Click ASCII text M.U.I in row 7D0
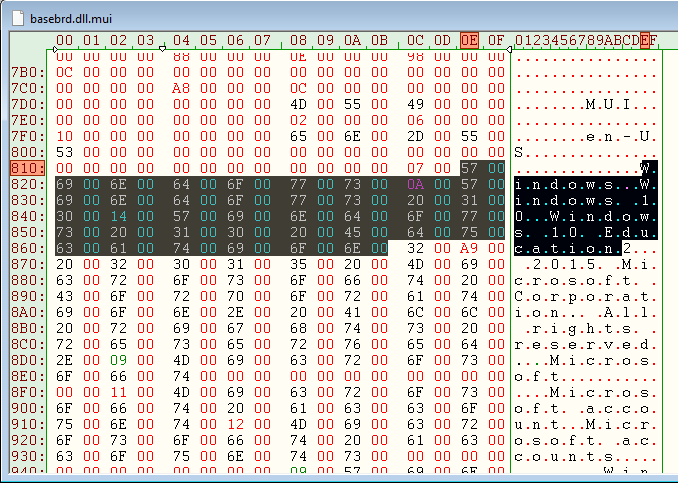 tap(609, 104)
